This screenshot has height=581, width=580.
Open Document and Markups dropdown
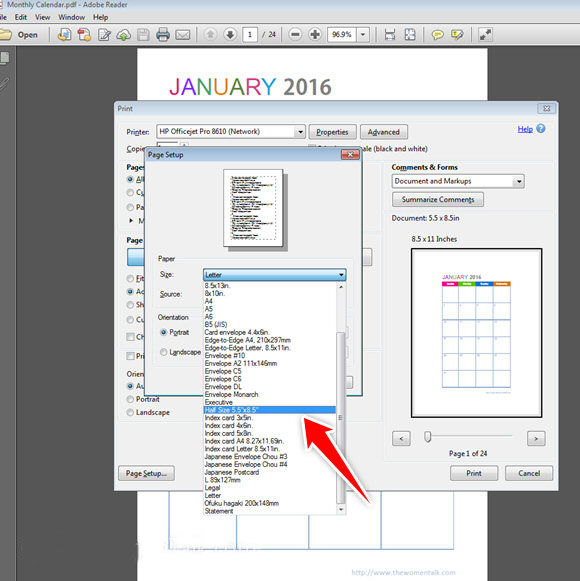(519, 182)
